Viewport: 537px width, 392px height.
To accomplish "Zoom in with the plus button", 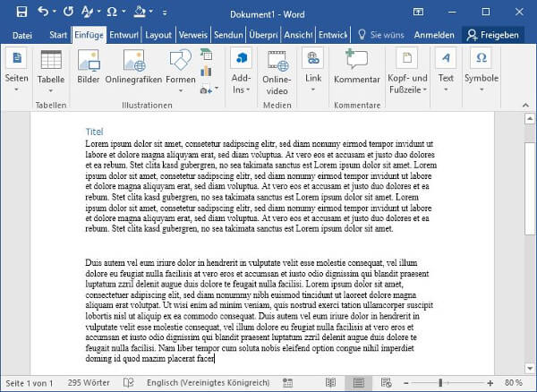I will pos(490,383).
